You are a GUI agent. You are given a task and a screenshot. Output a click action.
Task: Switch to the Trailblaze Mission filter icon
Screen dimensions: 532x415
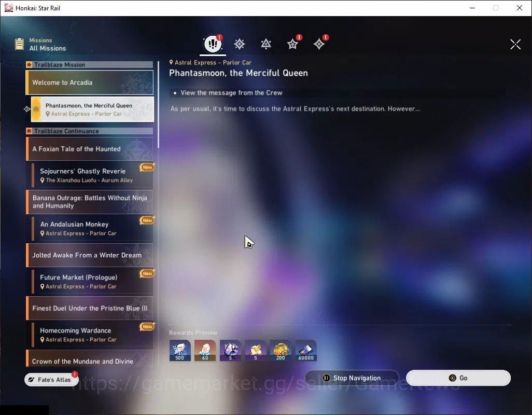pos(240,44)
